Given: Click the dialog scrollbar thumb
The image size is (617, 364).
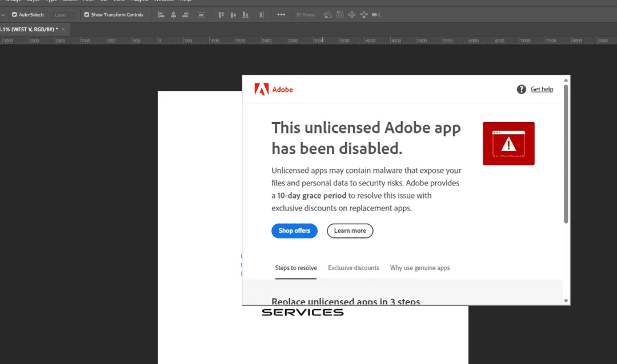Looking at the screenshot, I should click(566, 153).
